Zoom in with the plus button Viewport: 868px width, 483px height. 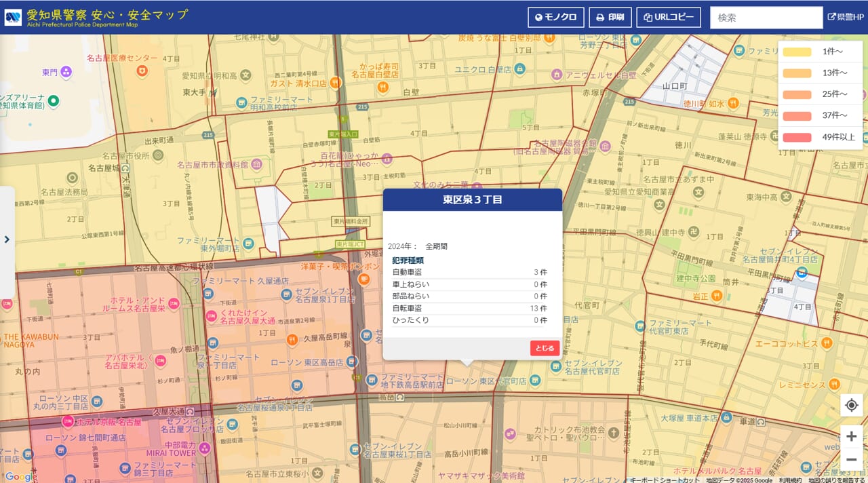point(852,436)
